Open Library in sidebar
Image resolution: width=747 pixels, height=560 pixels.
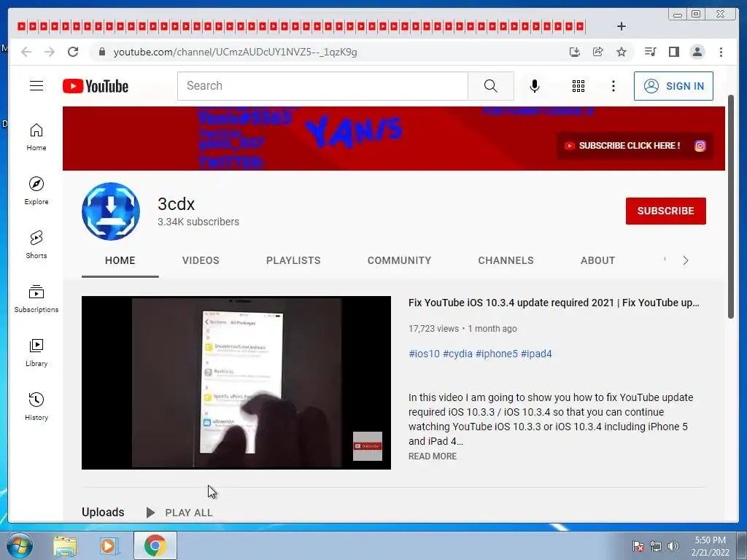[36, 352]
